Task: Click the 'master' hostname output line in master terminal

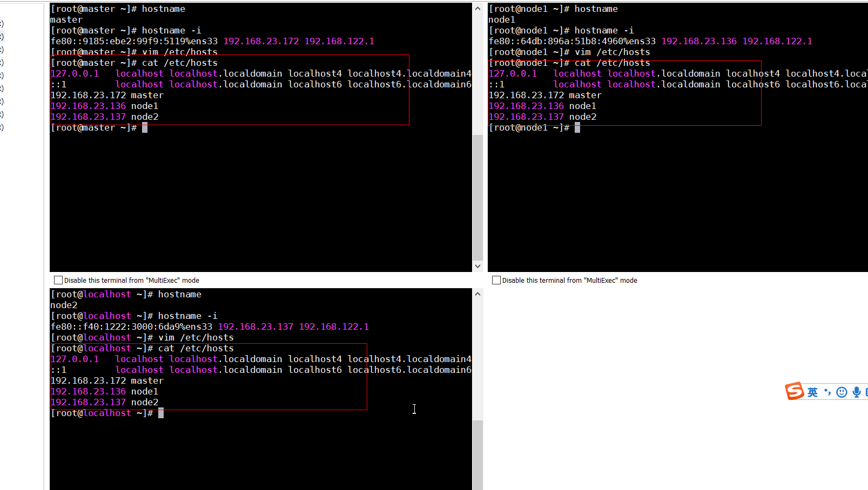Action: [66, 20]
